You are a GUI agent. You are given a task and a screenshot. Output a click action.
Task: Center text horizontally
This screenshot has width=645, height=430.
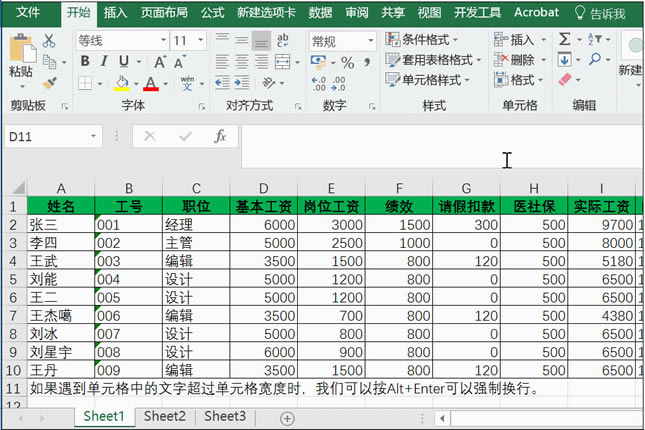coord(241,62)
